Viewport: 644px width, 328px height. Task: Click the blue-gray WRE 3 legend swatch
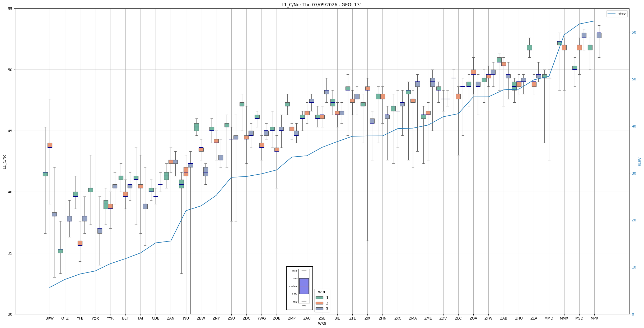319,309
